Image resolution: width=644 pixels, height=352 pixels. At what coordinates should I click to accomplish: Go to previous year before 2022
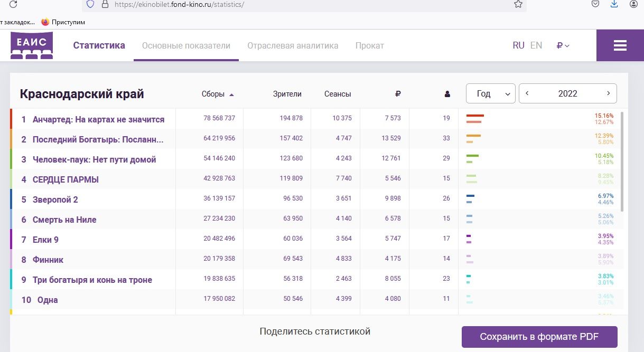tap(527, 93)
